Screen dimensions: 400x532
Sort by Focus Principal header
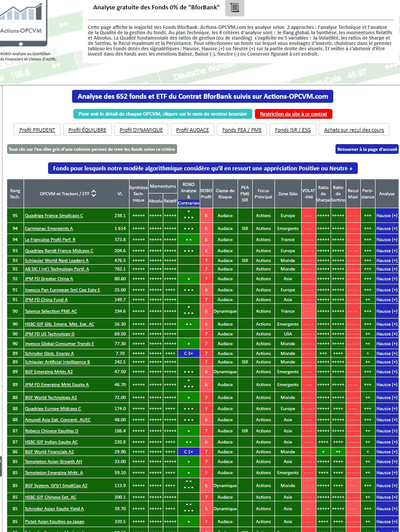coord(263,194)
